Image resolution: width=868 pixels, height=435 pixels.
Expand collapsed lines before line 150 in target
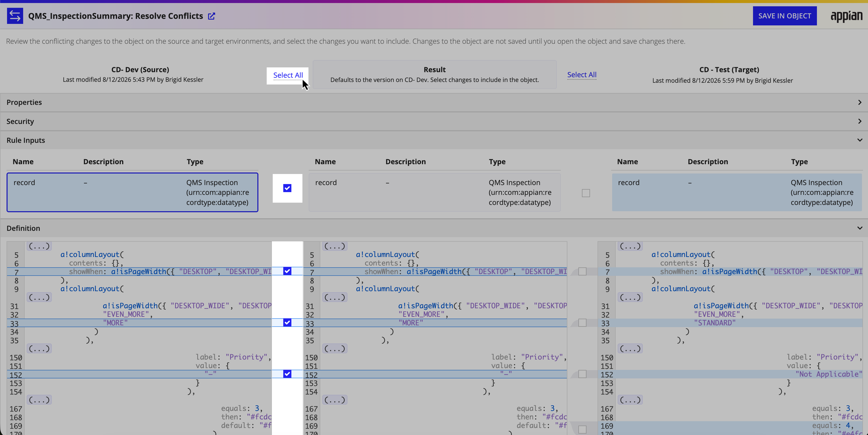(x=630, y=349)
